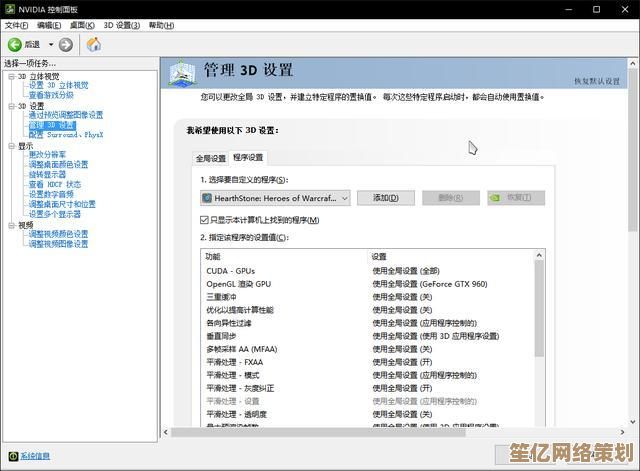Open the 帮助(H) menu
The height and width of the screenshot is (471, 640).
coord(161,25)
